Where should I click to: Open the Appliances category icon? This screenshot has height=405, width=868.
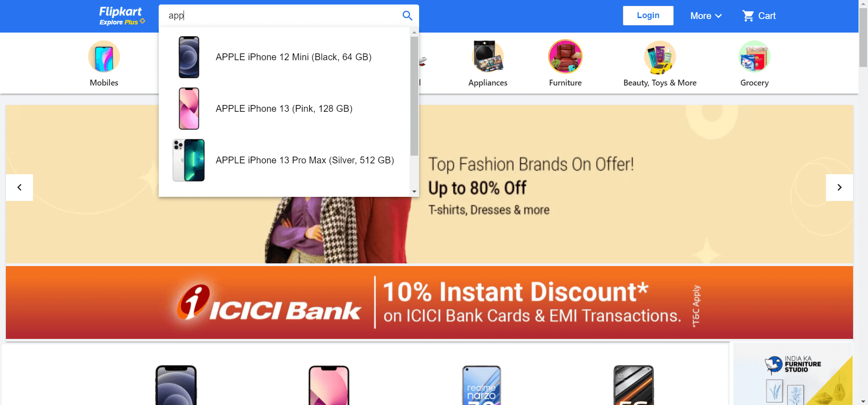click(x=488, y=57)
